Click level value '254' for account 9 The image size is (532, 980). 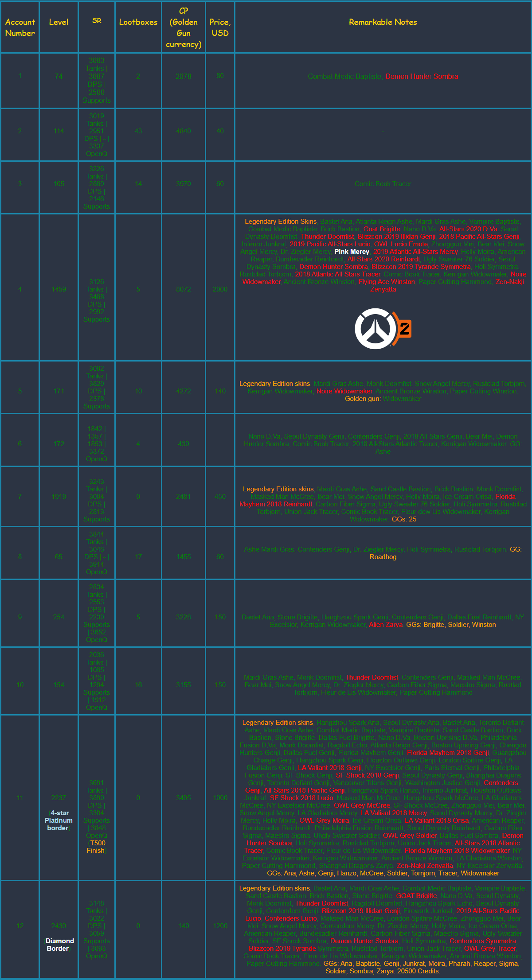click(x=59, y=617)
